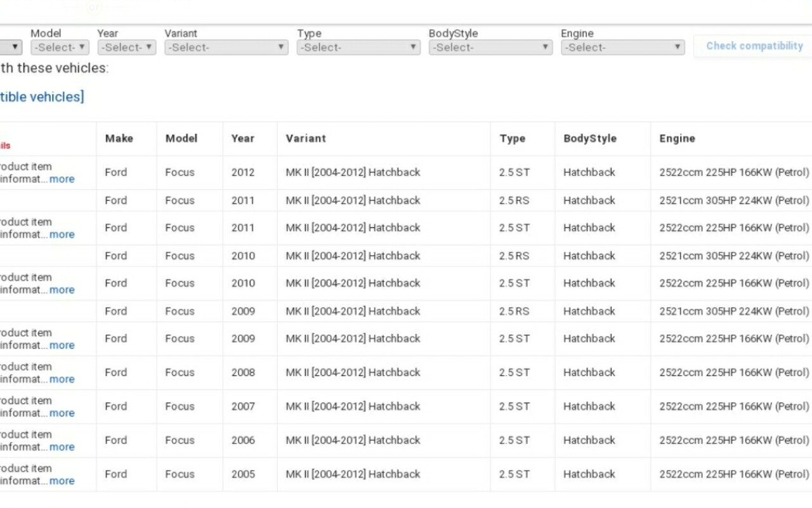Select '2.5 RS' in the 2011 row
The height and width of the screenshot is (508, 812).
tap(514, 201)
